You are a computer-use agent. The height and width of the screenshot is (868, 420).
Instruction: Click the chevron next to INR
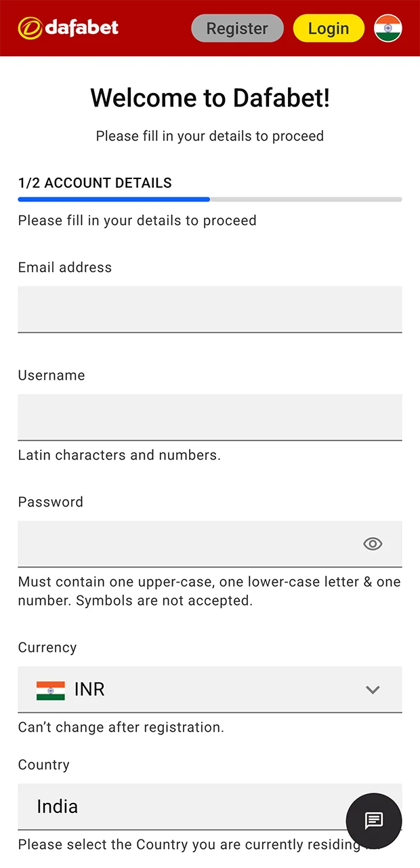pos(373,690)
